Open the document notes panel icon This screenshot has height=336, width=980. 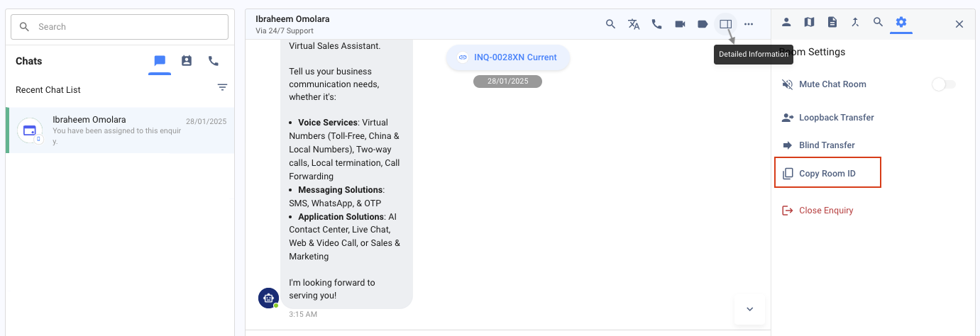[x=832, y=22]
